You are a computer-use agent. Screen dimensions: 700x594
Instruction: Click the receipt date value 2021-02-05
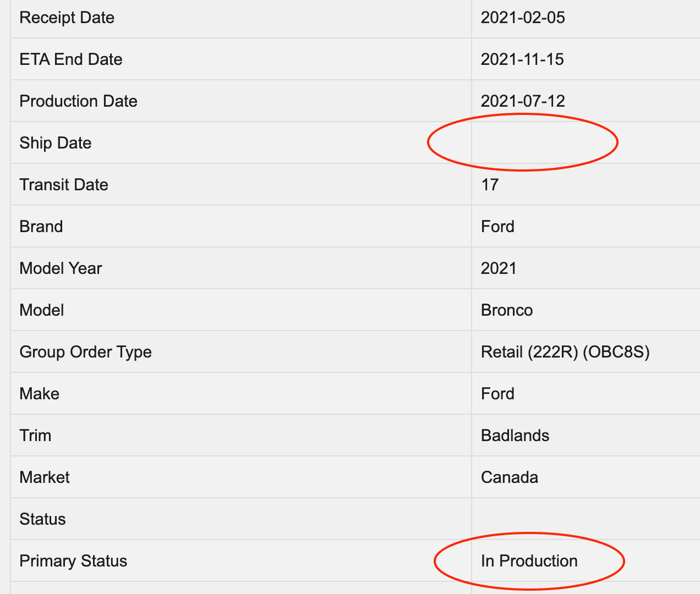point(523,18)
